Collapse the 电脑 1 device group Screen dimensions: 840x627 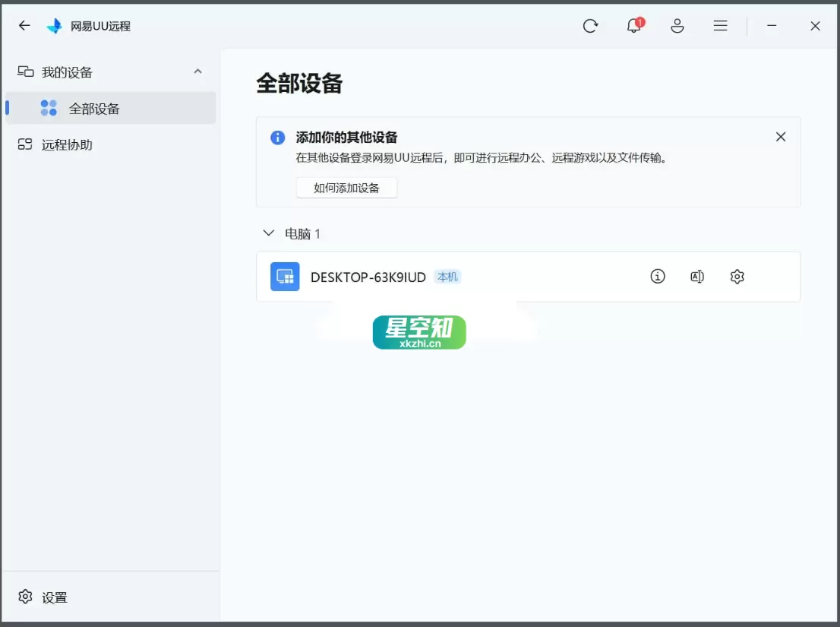pyautogui.click(x=268, y=233)
